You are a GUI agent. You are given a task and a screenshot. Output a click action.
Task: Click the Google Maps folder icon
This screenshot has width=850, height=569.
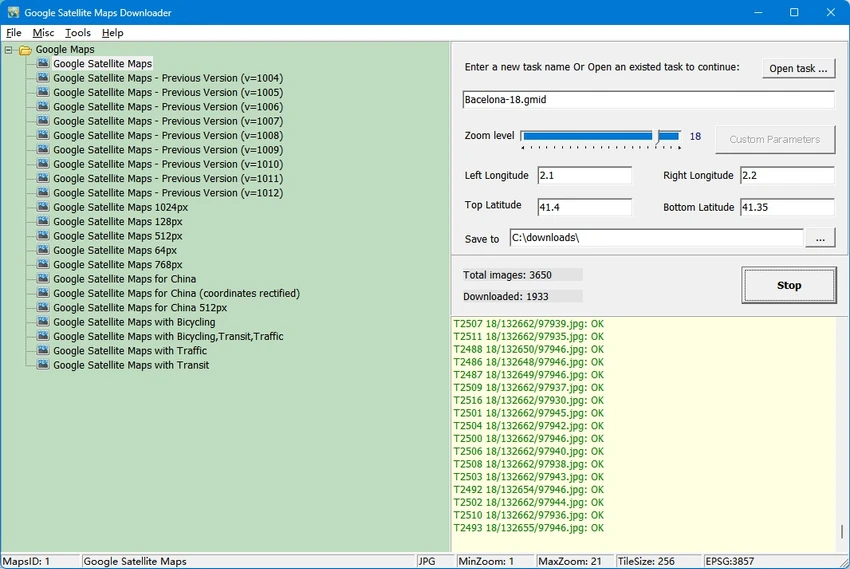(x=25, y=50)
